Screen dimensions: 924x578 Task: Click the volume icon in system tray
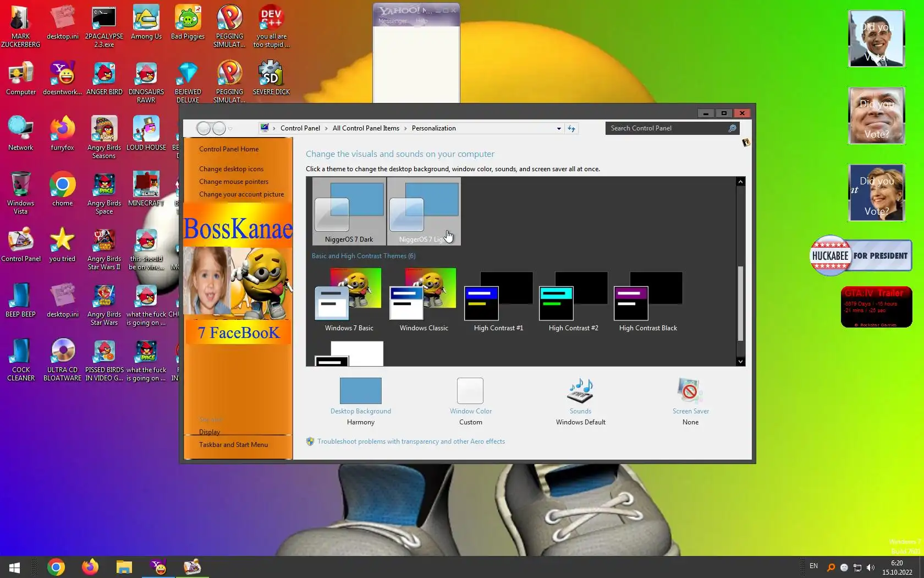[870, 568]
